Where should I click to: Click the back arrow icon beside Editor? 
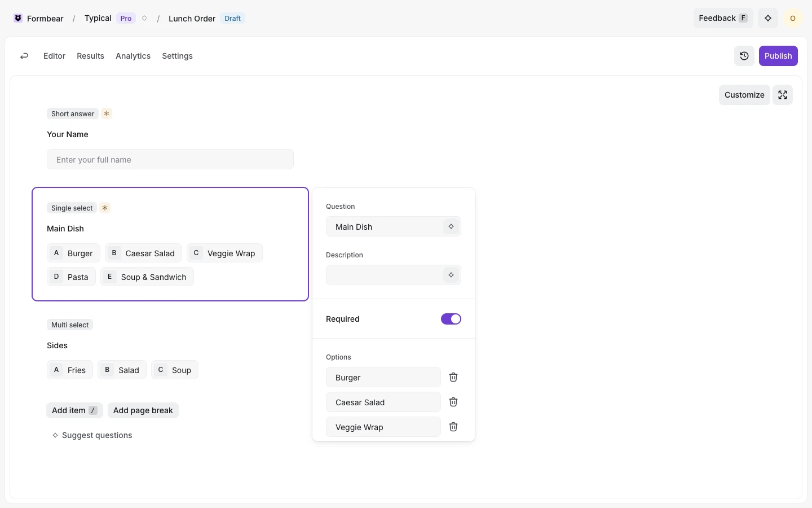24,56
